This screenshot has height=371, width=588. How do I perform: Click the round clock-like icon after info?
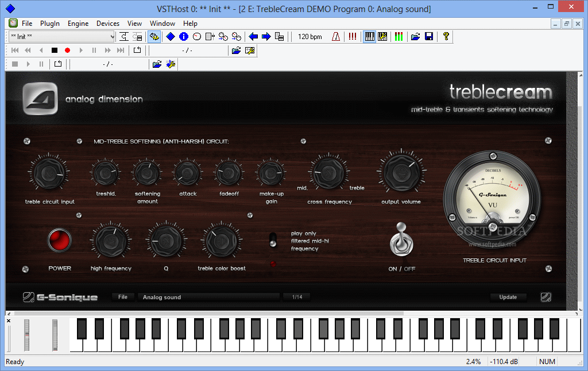pos(197,36)
